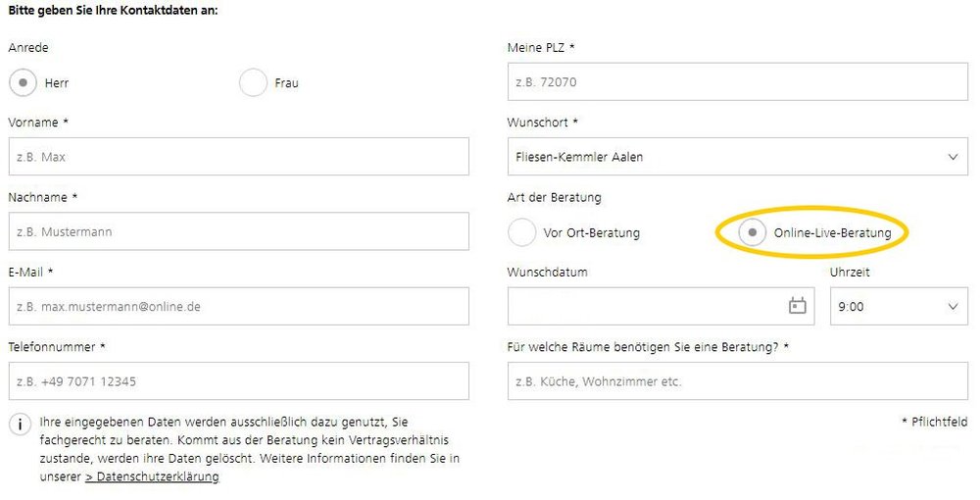Choose the Vor Ort-Beratung option

click(522, 232)
